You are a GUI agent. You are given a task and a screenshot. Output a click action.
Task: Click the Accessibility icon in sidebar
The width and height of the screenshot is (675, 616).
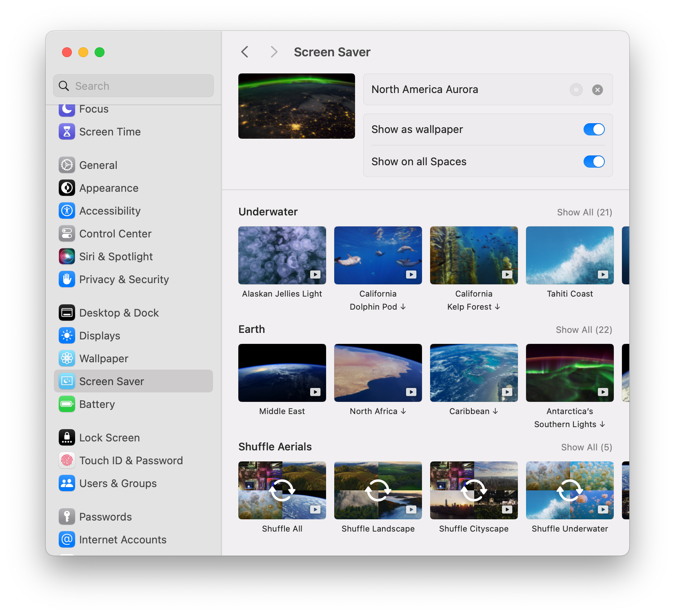(x=67, y=211)
